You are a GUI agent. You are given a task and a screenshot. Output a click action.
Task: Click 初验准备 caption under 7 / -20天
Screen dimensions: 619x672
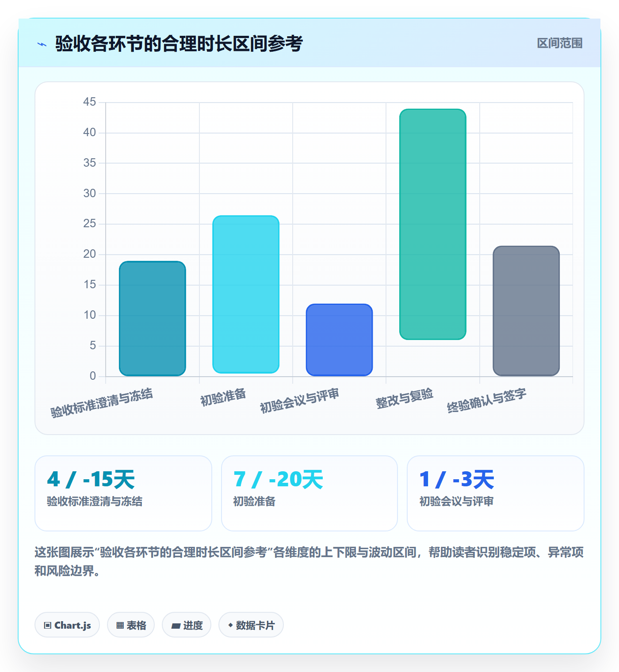point(254,501)
